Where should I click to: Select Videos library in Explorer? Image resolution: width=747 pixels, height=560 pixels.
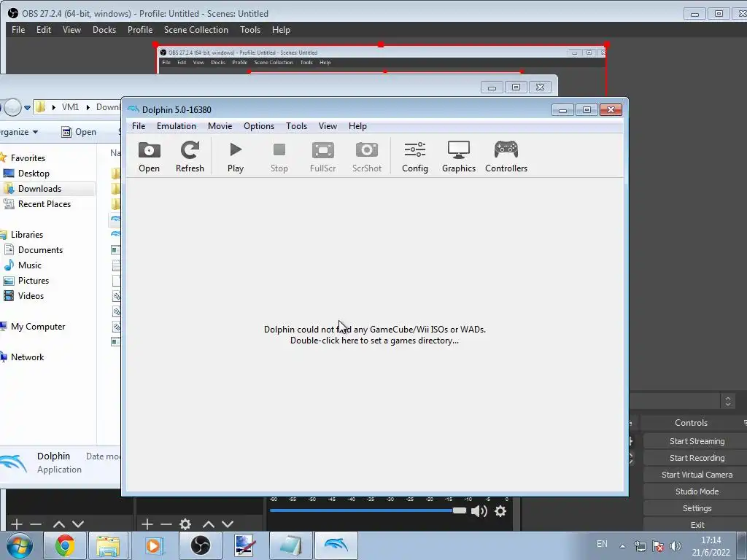[x=31, y=296]
